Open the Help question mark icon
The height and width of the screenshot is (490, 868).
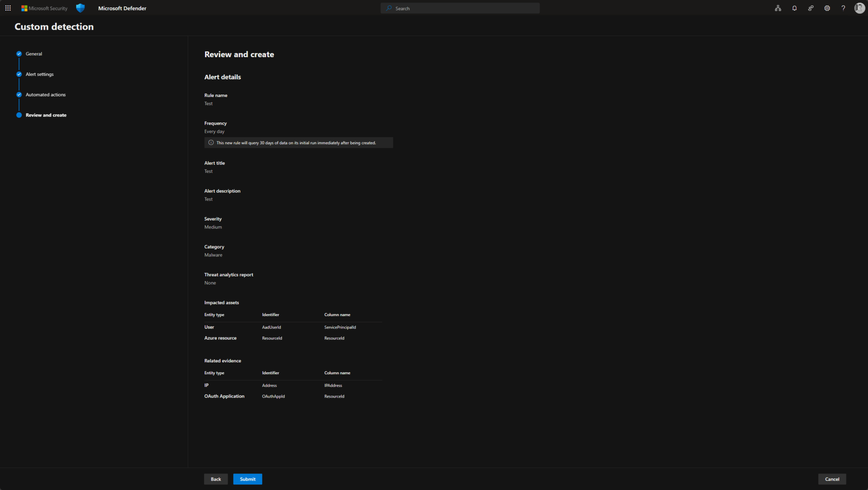pos(843,8)
